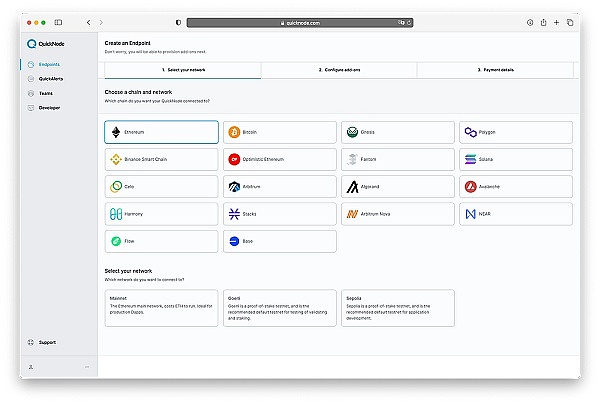Pick the Fantom chain icon

(352, 159)
